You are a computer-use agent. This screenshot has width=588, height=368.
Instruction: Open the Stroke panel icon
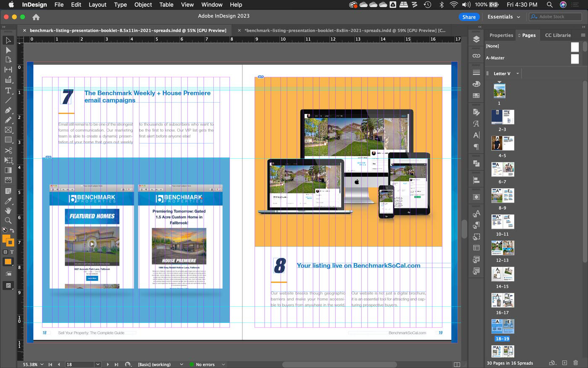click(476, 72)
